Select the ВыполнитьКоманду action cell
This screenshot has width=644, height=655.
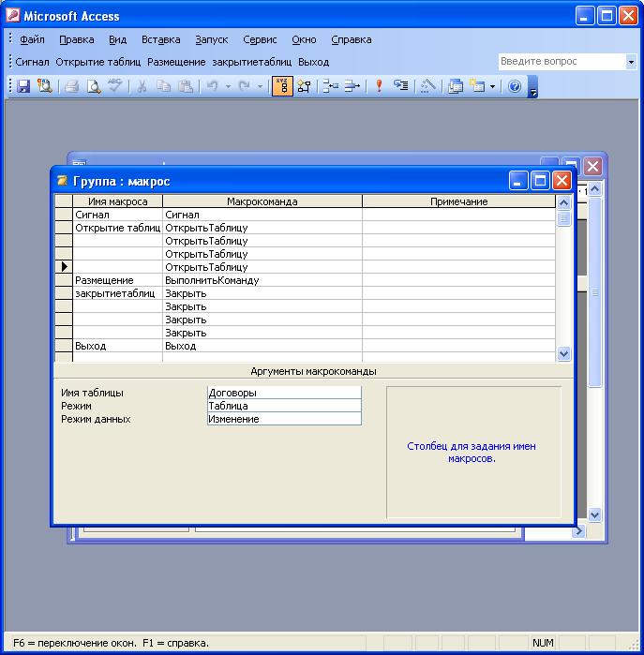(x=262, y=280)
